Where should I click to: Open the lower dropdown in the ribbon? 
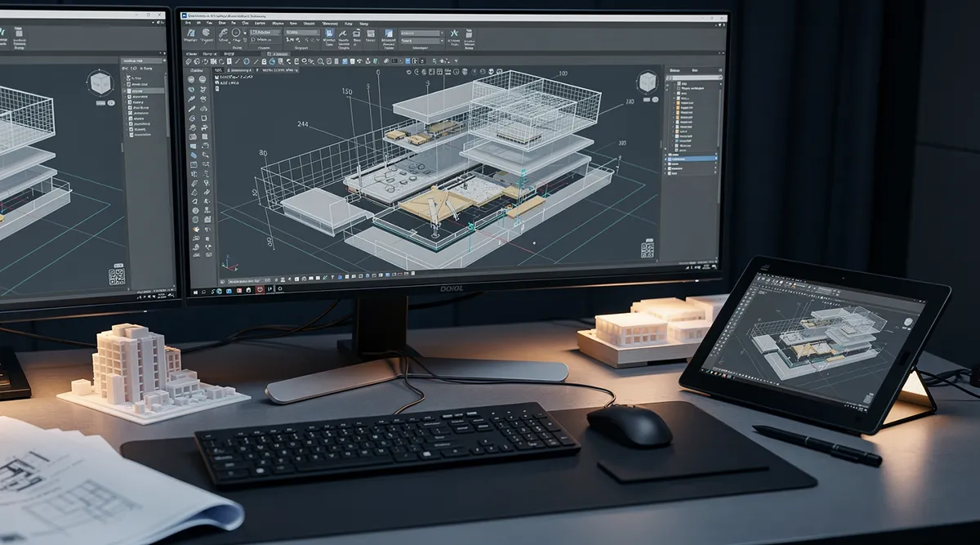420,42
